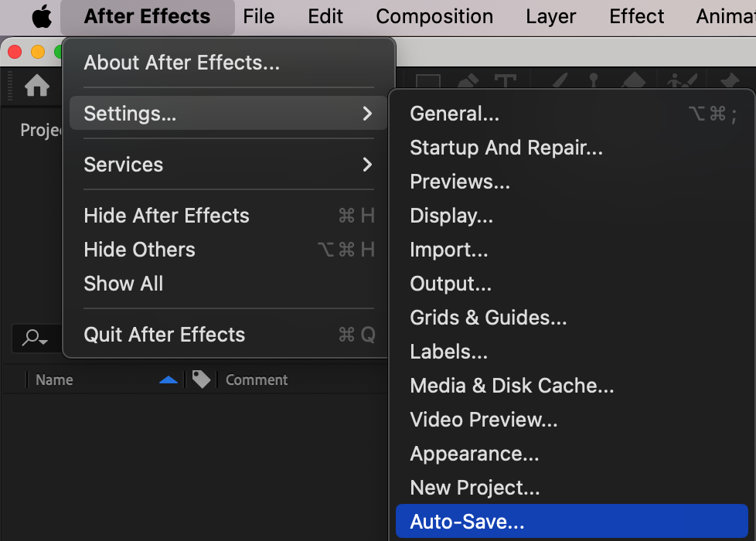Click the Label tag column icon

pos(201,379)
